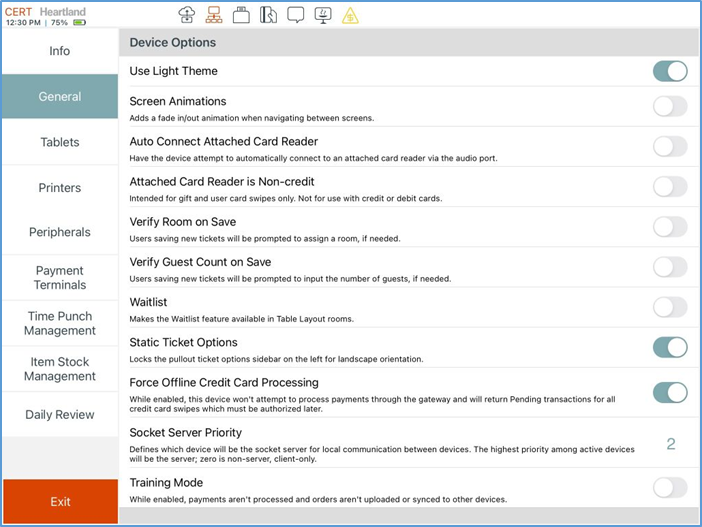Click the cloud sync icon
The width and height of the screenshot is (702, 527).
click(187, 15)
